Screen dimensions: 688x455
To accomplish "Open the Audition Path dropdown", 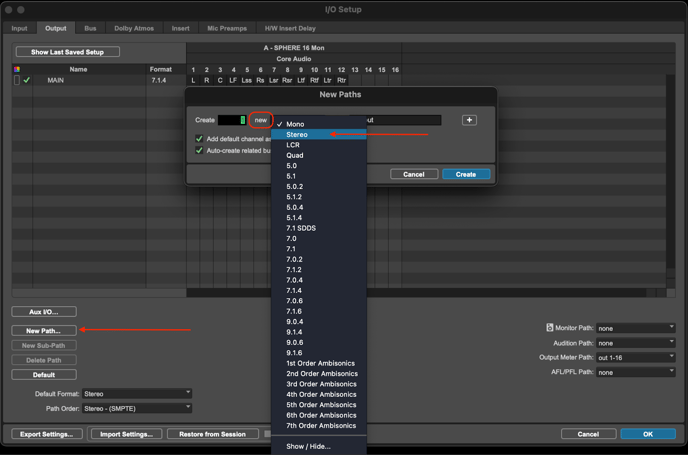I will pos(635,343).
